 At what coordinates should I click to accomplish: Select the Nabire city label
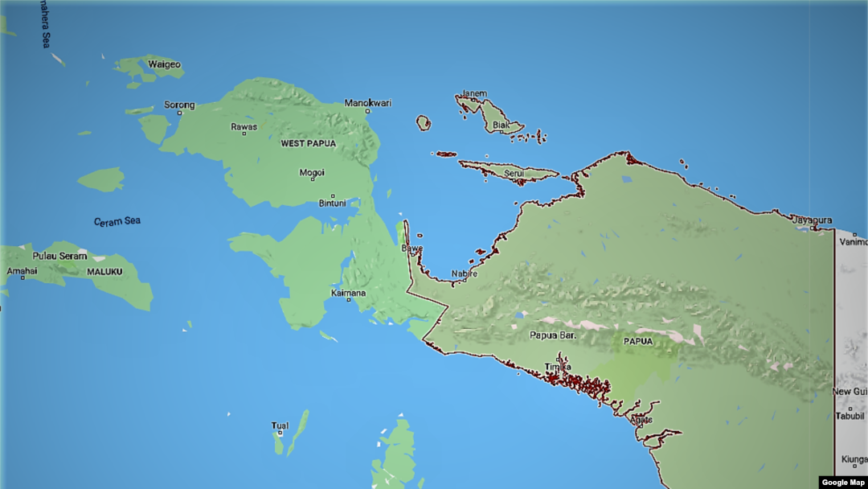pos(464,273)
